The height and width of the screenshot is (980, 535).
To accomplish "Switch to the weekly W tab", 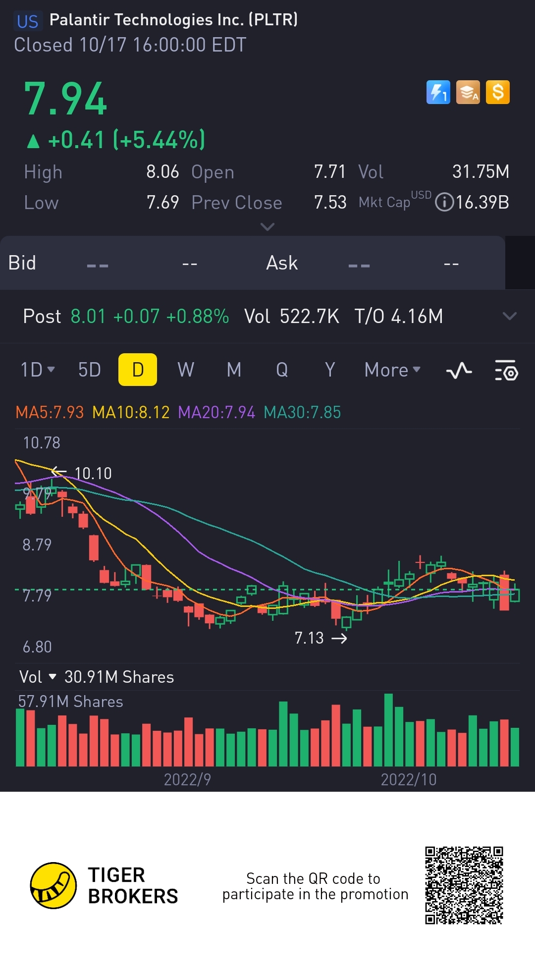I will click(186, 370).
